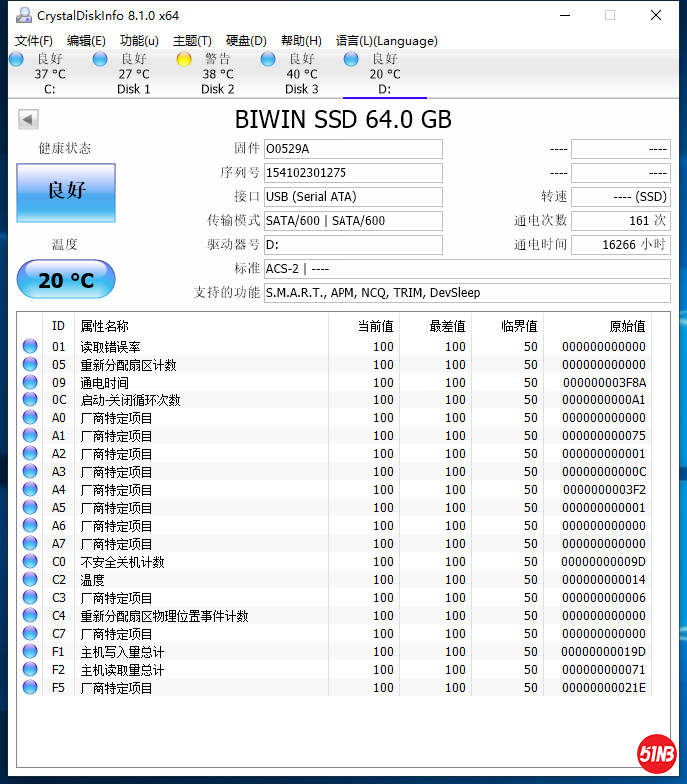
Task: Click the serial number field
Action: click(352, 173)
